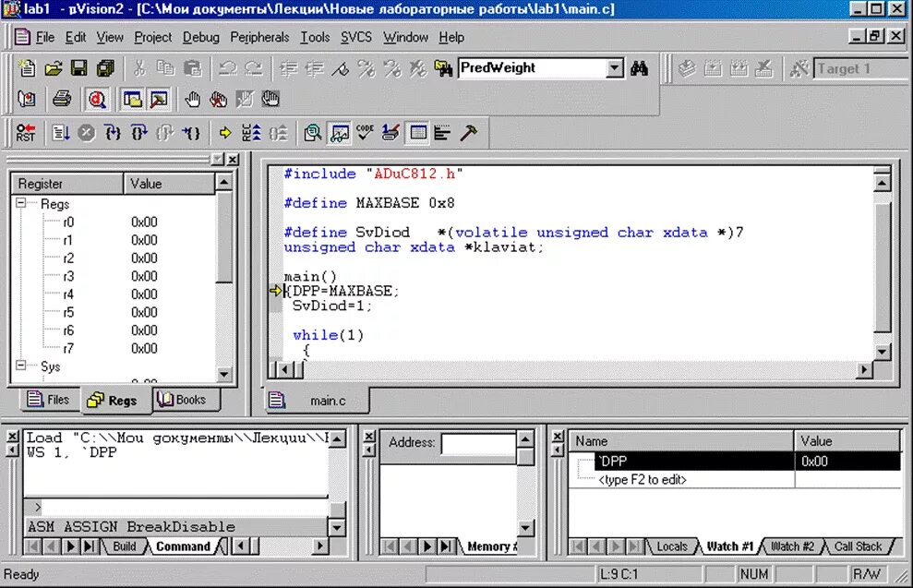Click Register column header
Image resolution: width=913 pixels, height=588 pixels.
[x=67, y=184]
